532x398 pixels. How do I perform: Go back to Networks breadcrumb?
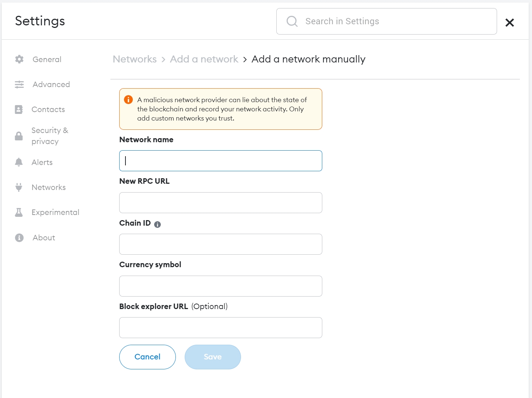135,59
